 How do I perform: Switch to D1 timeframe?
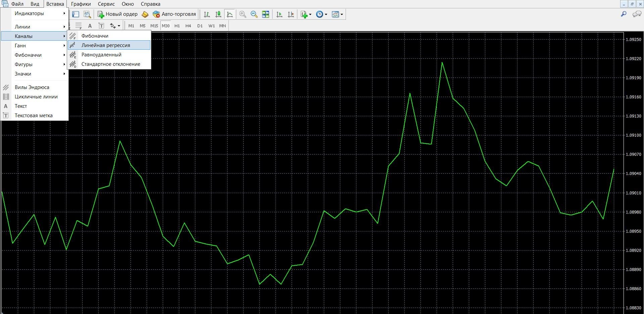click(200, 26)
